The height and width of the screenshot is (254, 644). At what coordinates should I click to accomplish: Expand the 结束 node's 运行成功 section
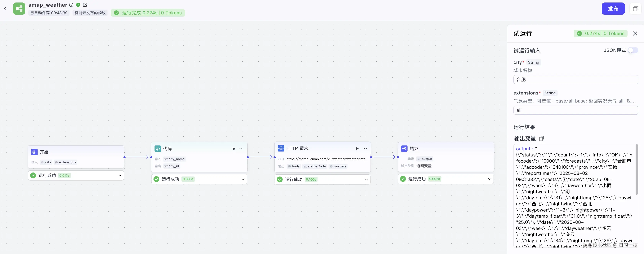click(490, 179)
